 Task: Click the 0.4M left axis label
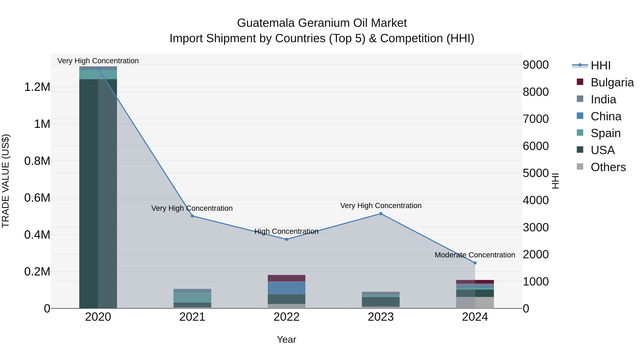click(37, 235)
